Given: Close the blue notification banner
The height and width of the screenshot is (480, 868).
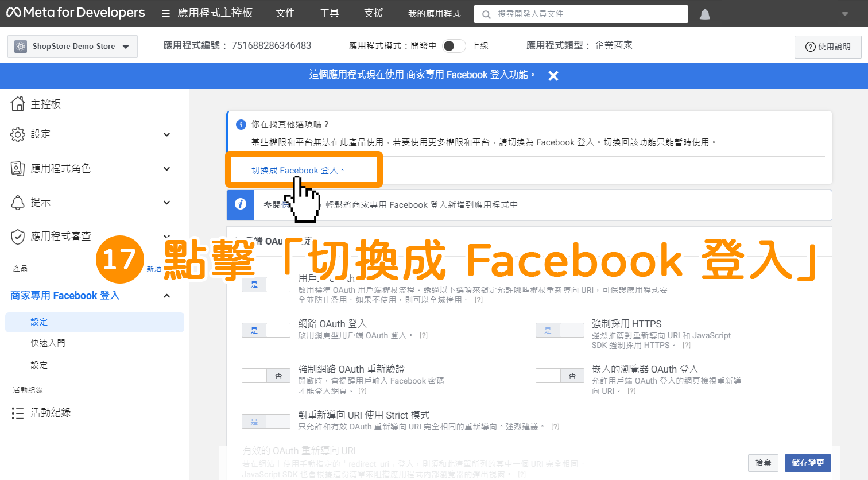Looking at the screenshot, I should pos(553,75).
